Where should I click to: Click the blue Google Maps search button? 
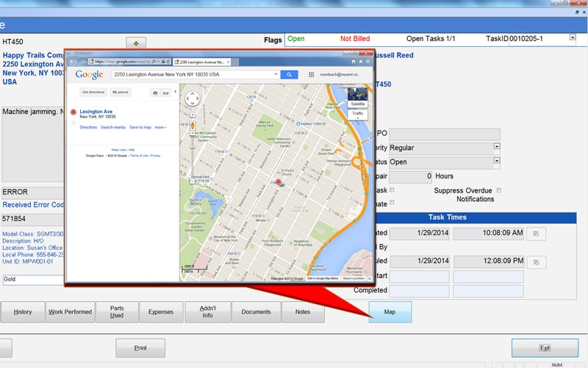point(289,75)
